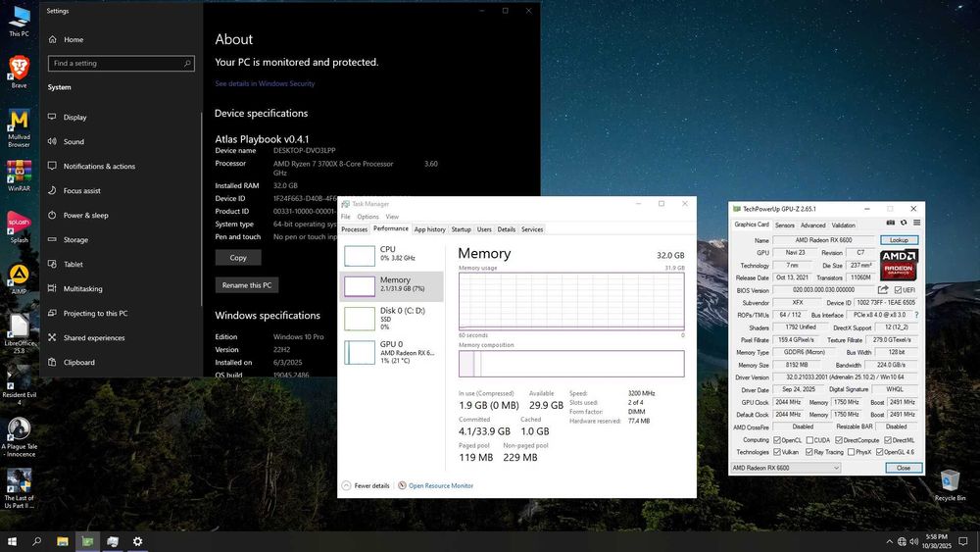This screenshot has width=980, height=552.
Task: Click the AMD Radeon logo in GPU-Z
Action: [899, 265]
